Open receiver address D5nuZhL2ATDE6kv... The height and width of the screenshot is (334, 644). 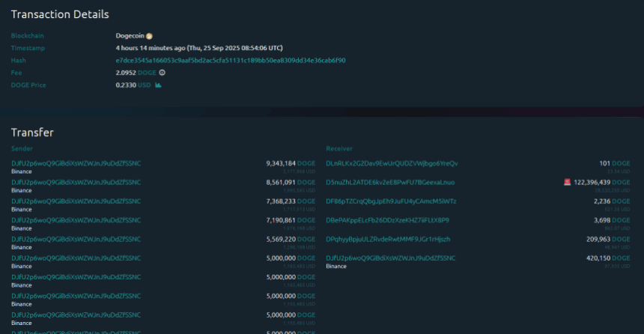point(390,182)
